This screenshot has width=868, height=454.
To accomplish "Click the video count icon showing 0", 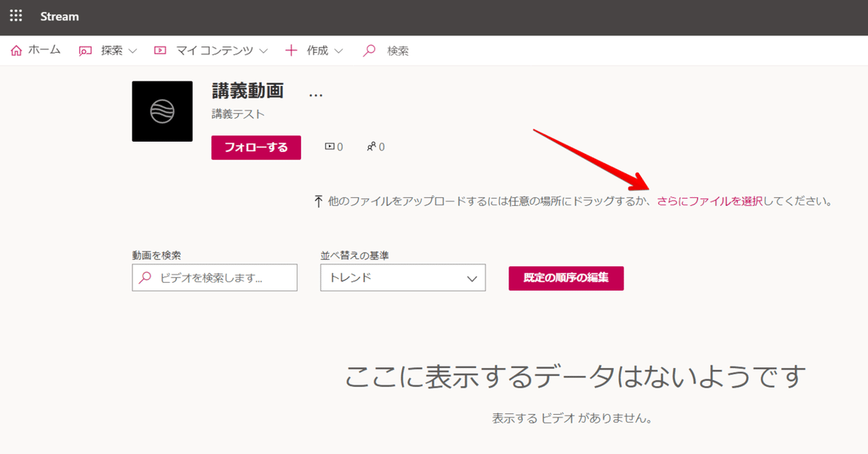I will point(330,147).
